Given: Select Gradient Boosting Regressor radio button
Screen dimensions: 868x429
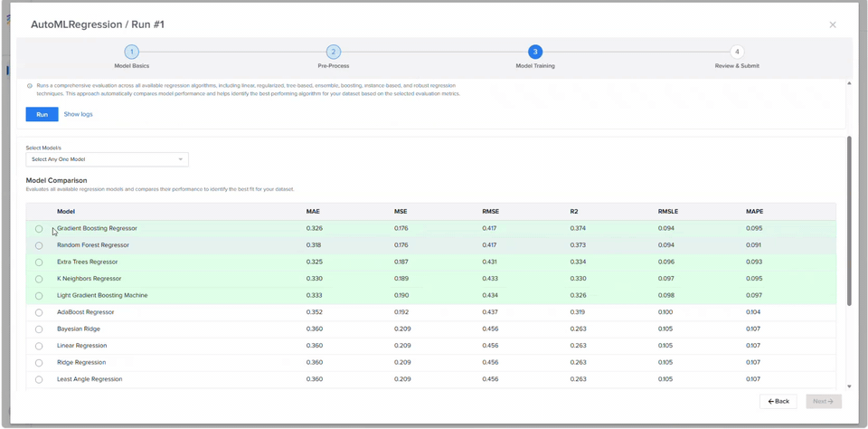Looking at the screenshot, I should point(39,229).
